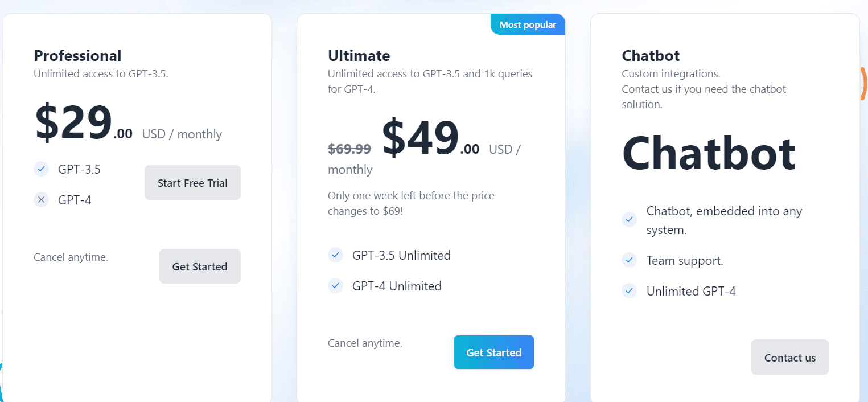The width and height of the screenshot is (868, 402).
Task: Click the check icon beside Chatbot embedded feature
Action: [629, 219]
